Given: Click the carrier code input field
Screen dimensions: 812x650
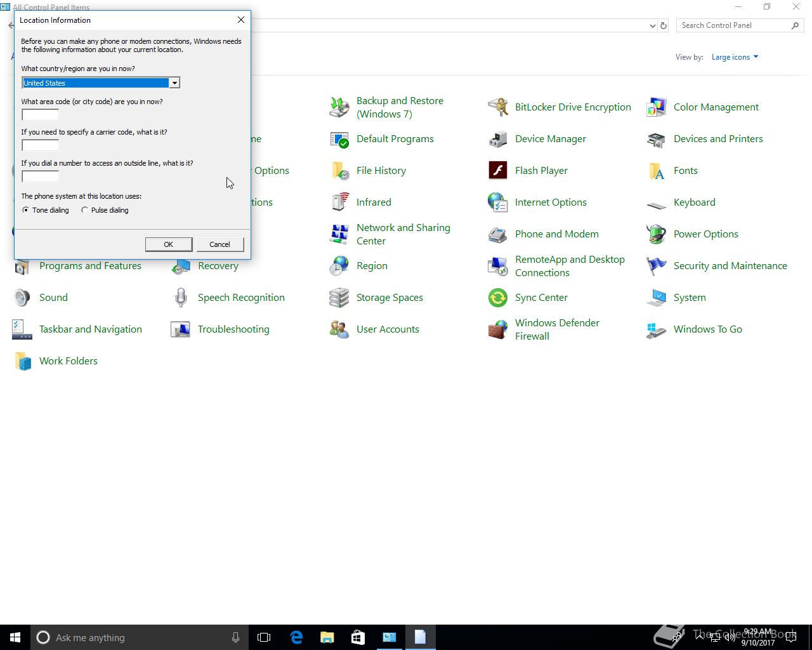Looking at the screenshot, I should (40, 145).
